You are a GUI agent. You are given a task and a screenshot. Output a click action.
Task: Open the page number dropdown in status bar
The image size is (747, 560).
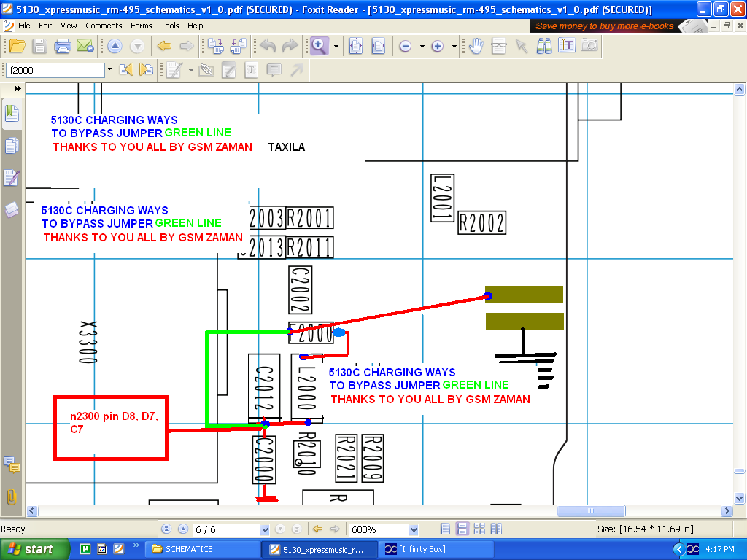point(264,529)
